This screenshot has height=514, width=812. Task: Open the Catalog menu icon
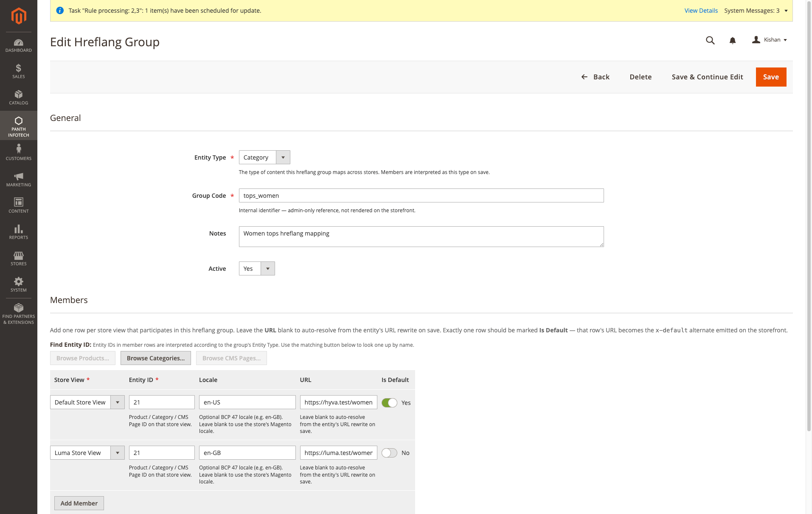coord(18,98)
